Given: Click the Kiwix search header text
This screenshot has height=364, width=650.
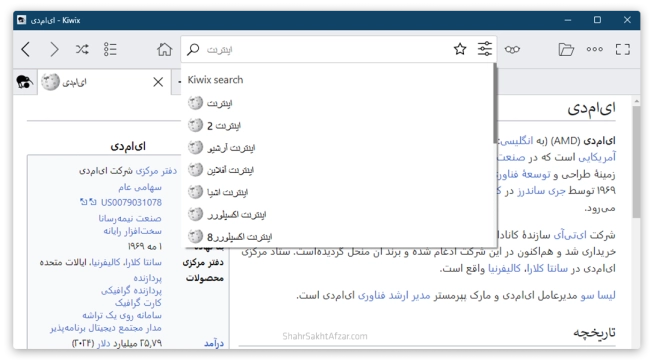Looking at the screenshot, I should (215, 80).
